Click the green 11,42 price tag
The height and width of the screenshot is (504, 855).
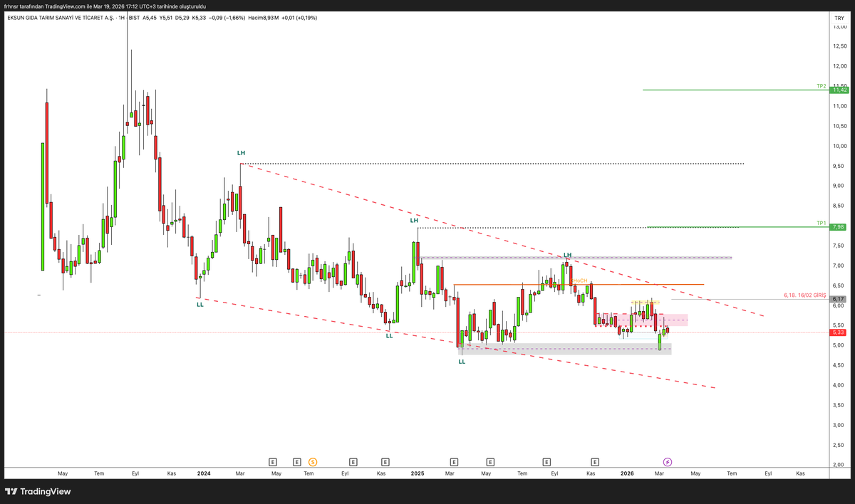tap(839, 90)
